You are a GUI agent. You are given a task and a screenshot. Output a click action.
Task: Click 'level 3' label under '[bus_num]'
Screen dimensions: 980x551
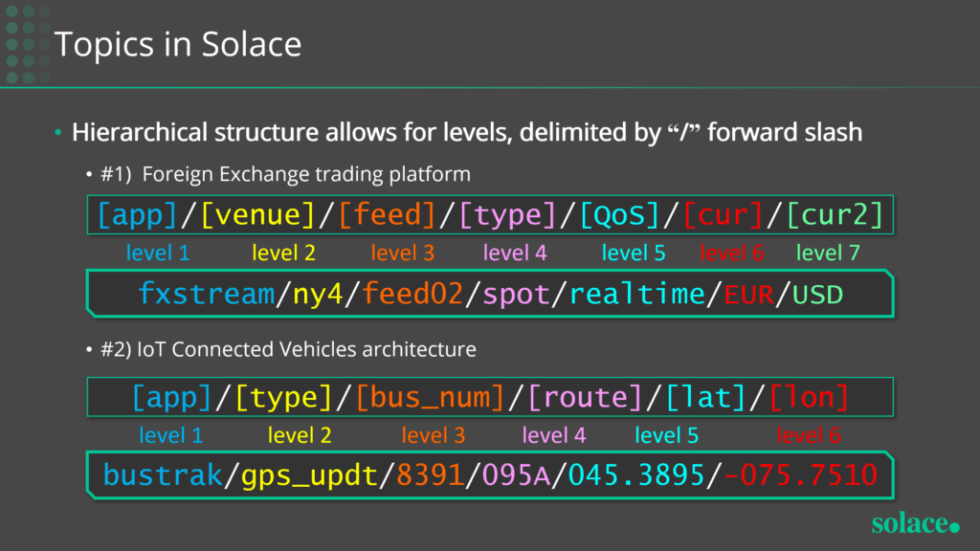[x=434, y=435]
